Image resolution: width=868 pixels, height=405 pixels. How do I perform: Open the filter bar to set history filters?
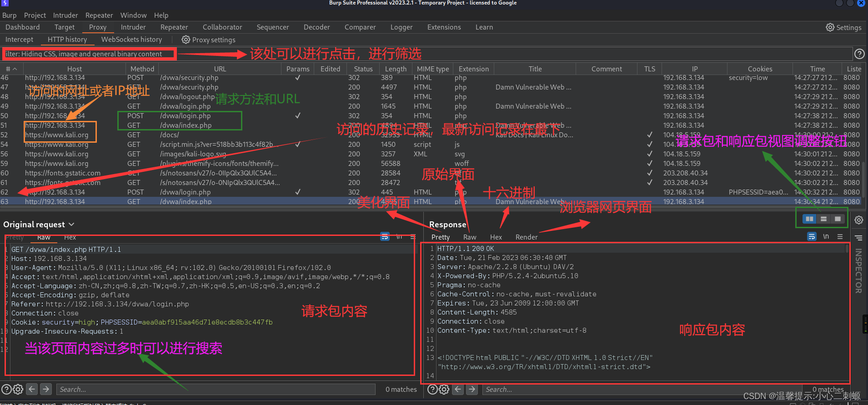(x=427, y=54)
